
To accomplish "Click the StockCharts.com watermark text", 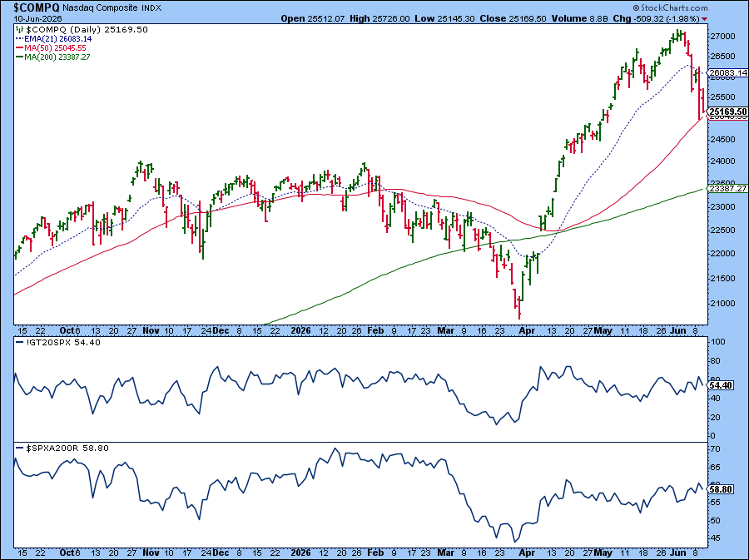I will click(x=674, y=7).
